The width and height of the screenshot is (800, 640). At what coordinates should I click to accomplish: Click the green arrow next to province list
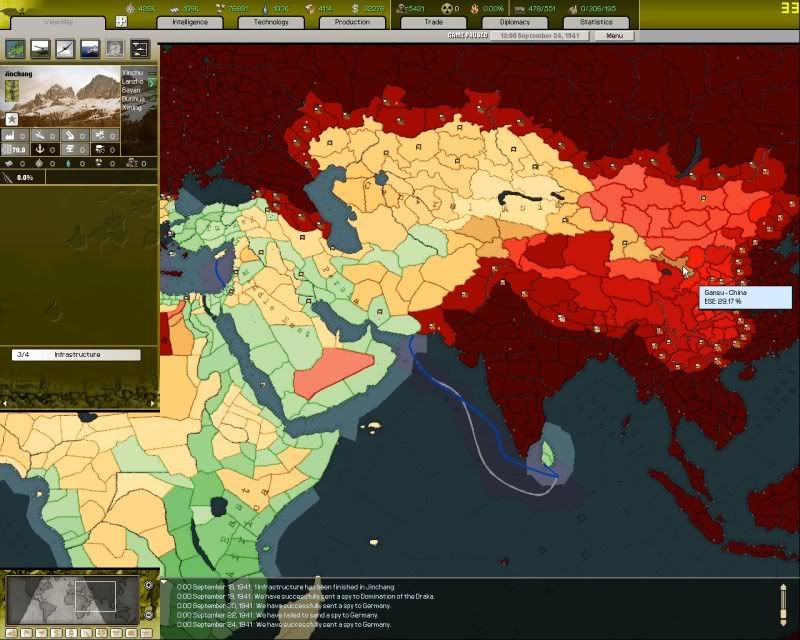[152, 83]
